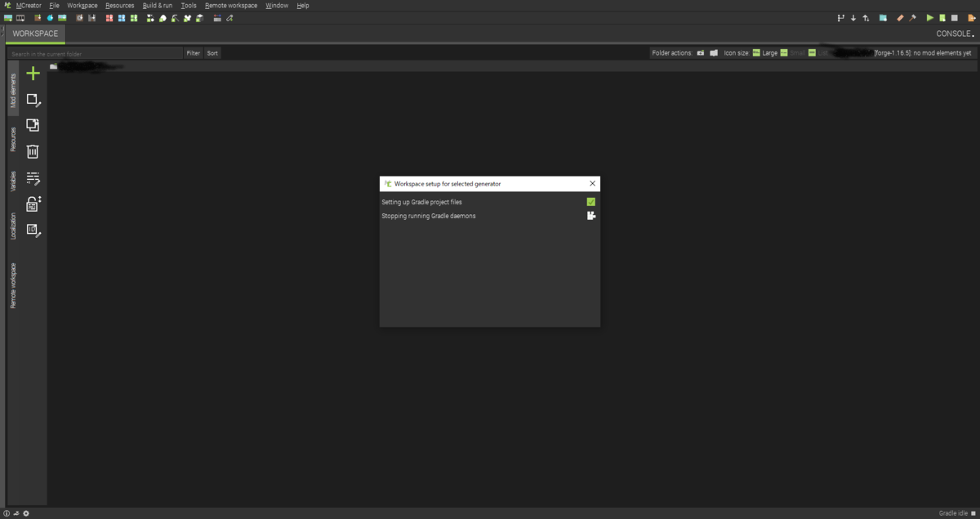Click the edit registry name ID icon
The width and height of the screenshot is (980, 519).
[33, 230]
